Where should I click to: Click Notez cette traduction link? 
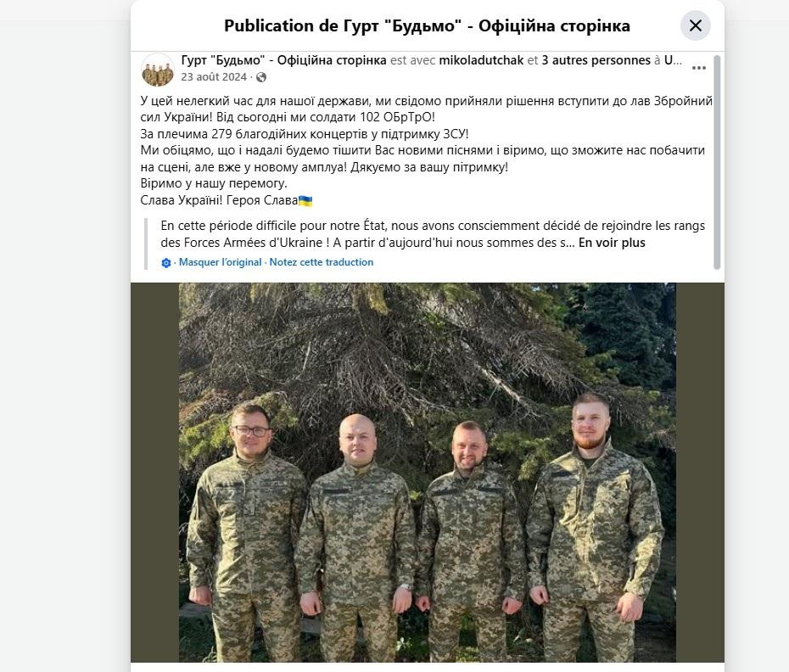coord(321,262)
